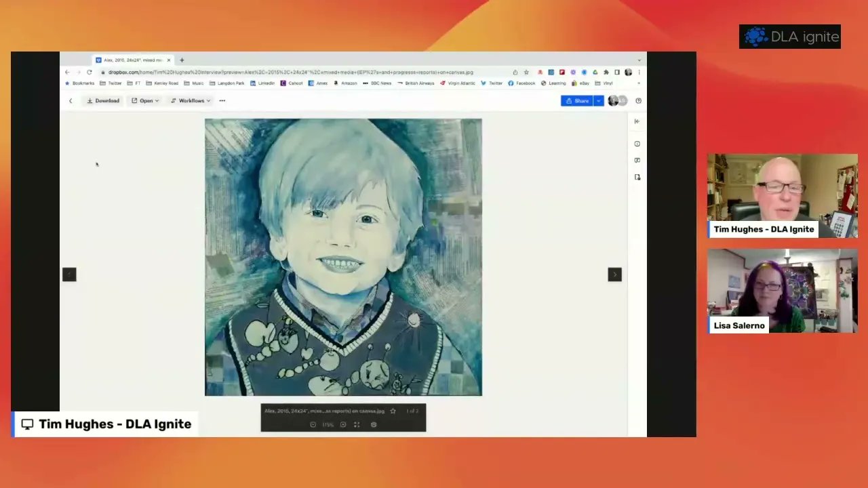Click the file name in preview toolbar
The image size is (868, 488).
(324, 411)
